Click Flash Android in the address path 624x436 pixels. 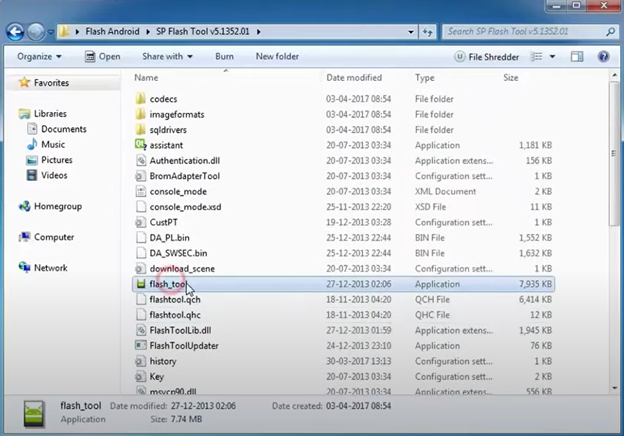tap(112, 31)
